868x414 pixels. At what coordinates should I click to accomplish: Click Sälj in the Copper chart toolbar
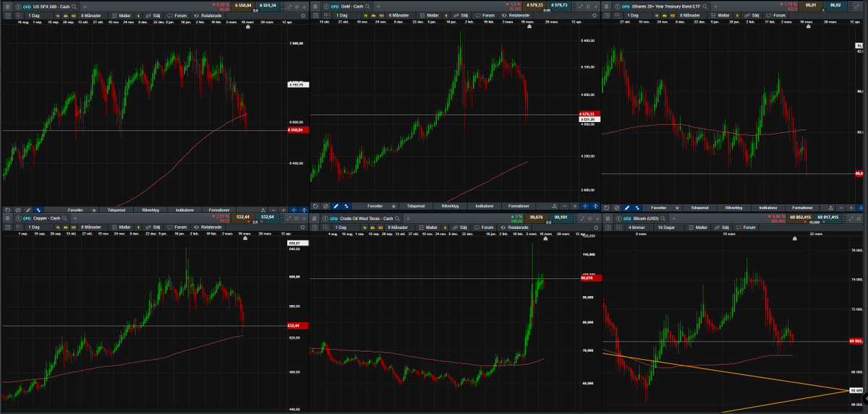[153, 227]
